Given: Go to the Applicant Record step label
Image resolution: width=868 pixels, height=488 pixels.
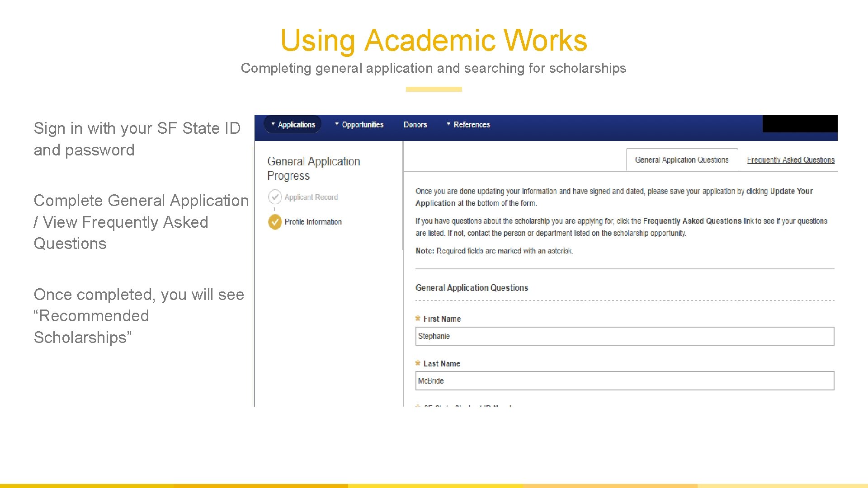Looking at the screenshot, I should 311,197.
